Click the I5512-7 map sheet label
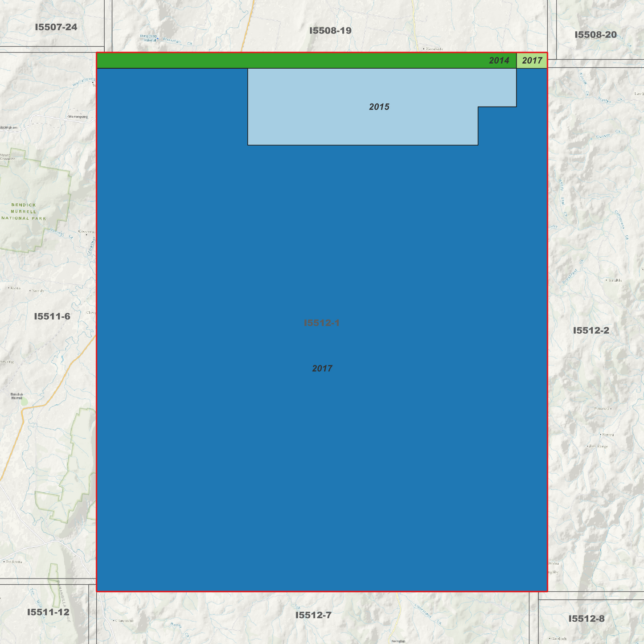 pos(313,615)
